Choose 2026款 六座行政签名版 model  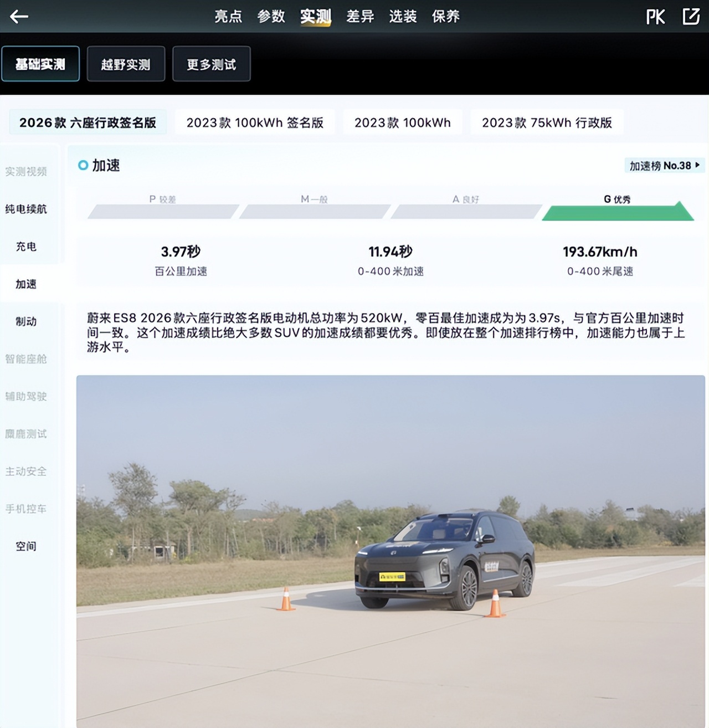click(88, 122)
